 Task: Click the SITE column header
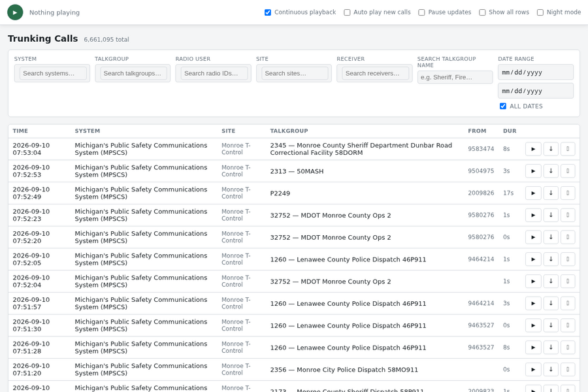pyautogui.click(x=229, y=131)
